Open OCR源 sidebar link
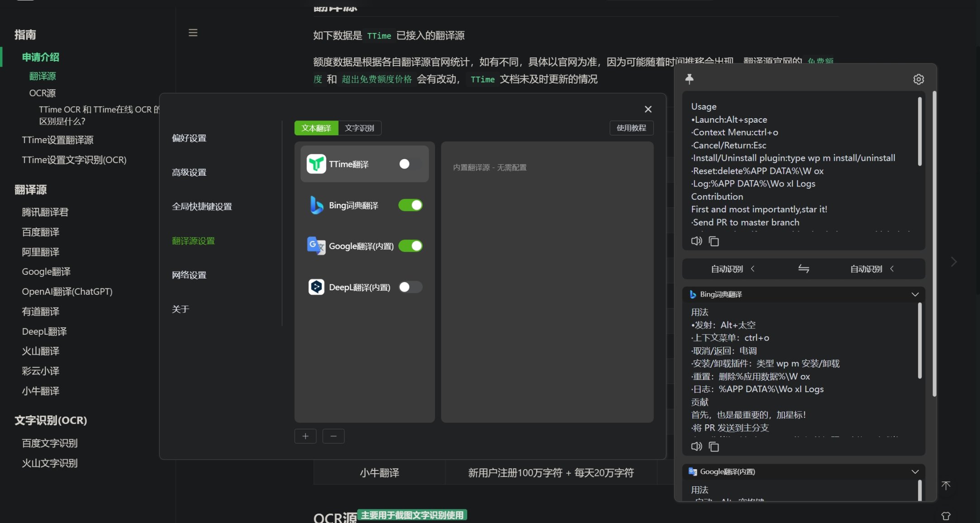This screenshot has width=980, height=523. point(43,93)
